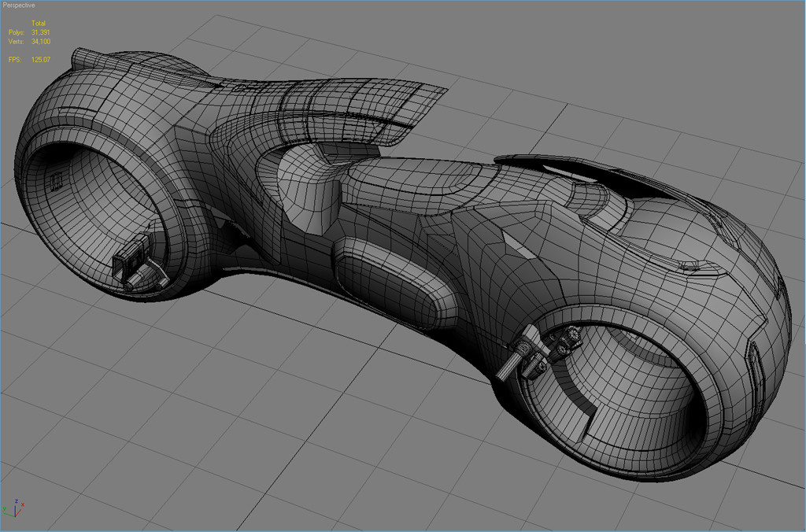Select the "FPS: 125.07" readout
This screenshot has height=532, width=806.
point(29,60)
